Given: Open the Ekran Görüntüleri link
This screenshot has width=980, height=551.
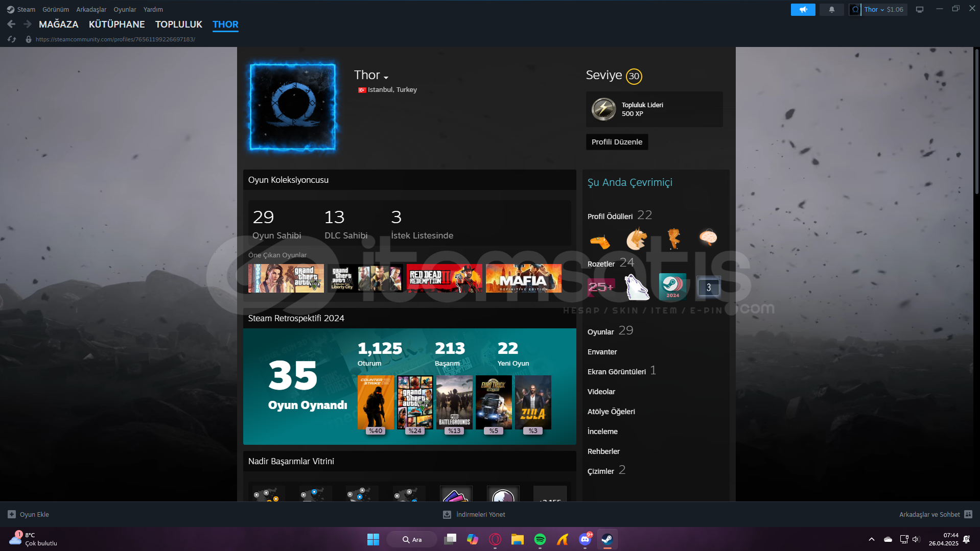Looking at the screenshot, I should pyautogui.click(x=617, y=372).
